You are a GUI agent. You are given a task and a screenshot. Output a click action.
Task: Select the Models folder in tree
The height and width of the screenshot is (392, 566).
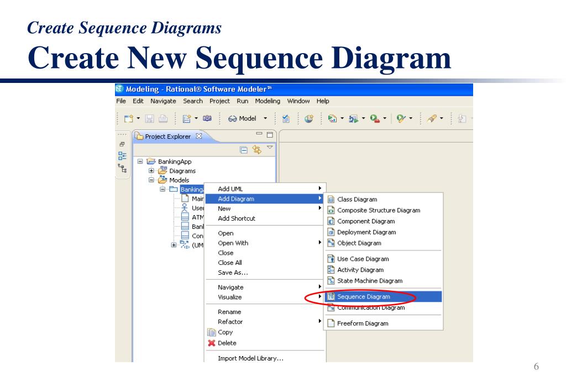click(179, 180)
